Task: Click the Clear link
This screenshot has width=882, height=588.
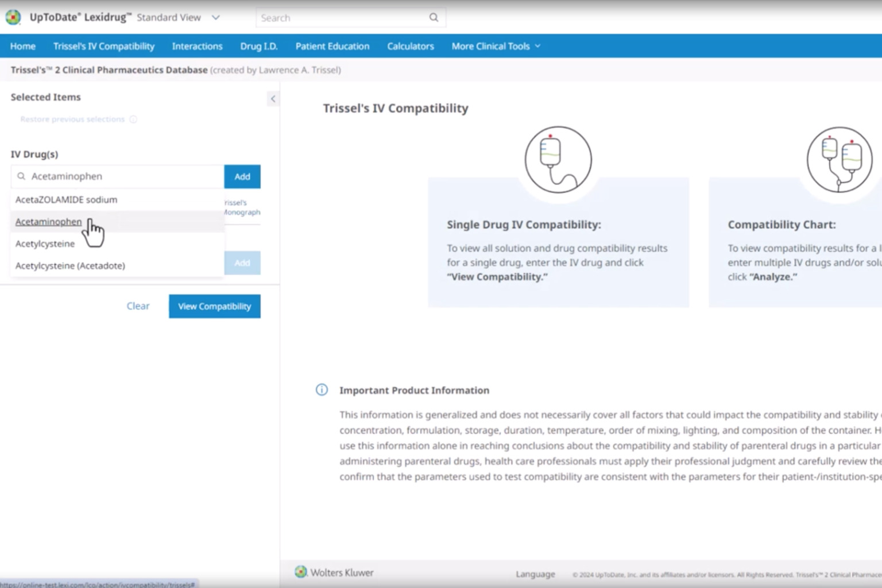Action: pos(138,306)
